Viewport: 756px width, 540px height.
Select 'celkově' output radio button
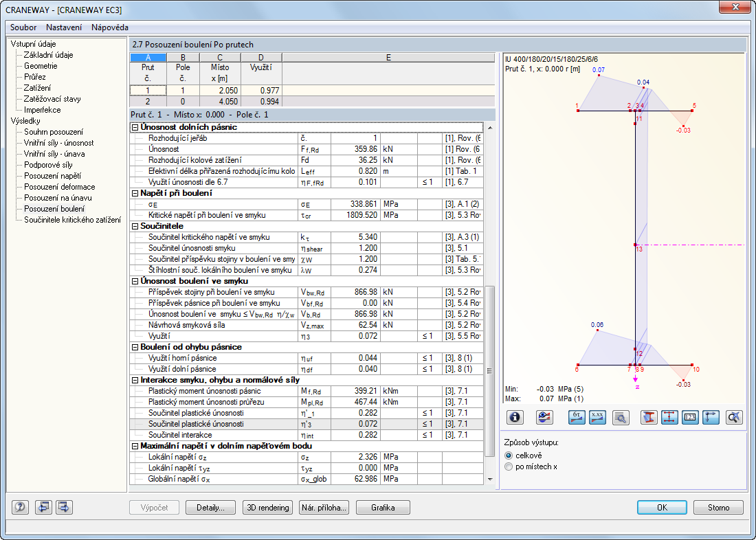pos(509,455)
